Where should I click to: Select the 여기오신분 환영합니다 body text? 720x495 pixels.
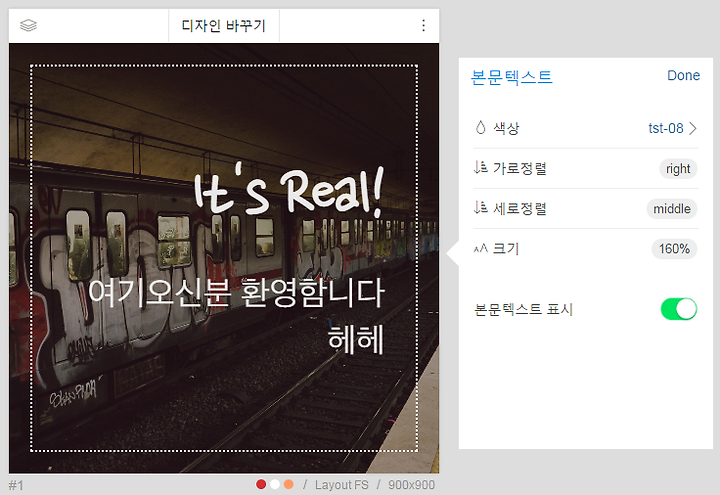coord(236,292)
